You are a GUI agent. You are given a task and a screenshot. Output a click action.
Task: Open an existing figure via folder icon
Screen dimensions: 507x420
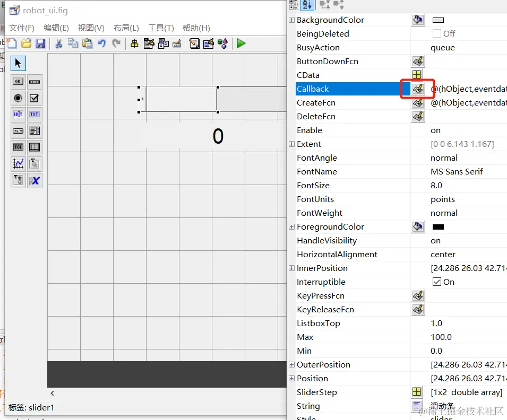point(26,43)
